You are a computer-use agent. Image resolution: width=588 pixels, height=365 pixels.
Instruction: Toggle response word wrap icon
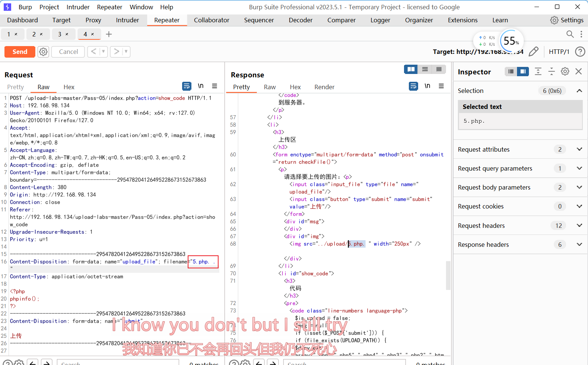[413, 86]
